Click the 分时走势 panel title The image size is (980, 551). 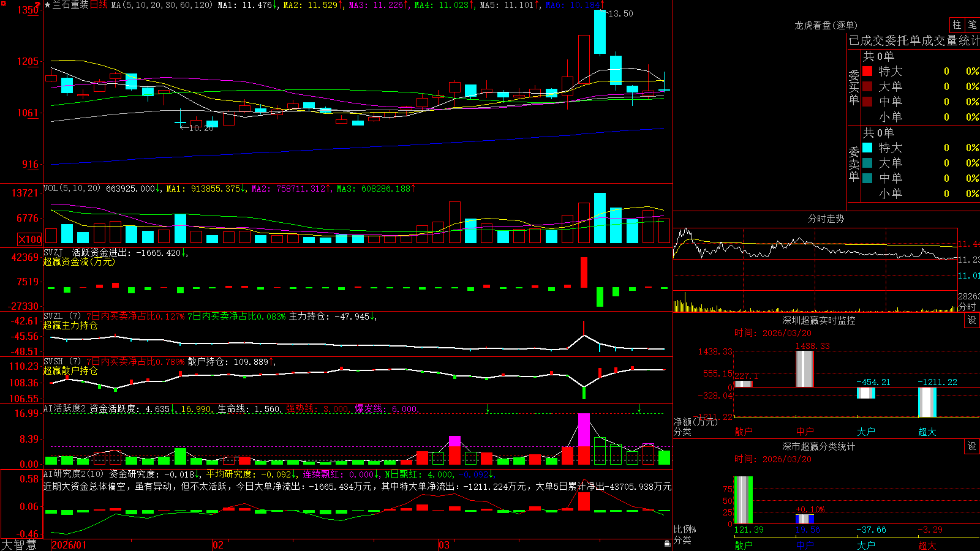point(826,219)
